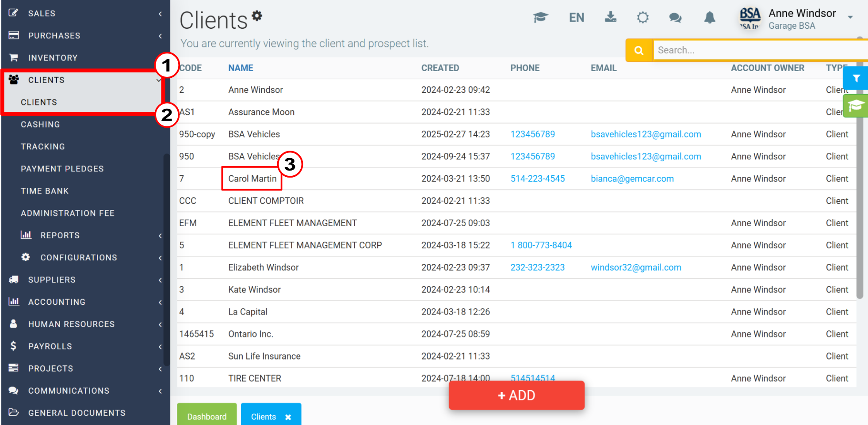This screenshot has height=425, width=868.
Task: Click the gear icon beside Clients title
Action: pyautogui.click(x=257, y=16)
